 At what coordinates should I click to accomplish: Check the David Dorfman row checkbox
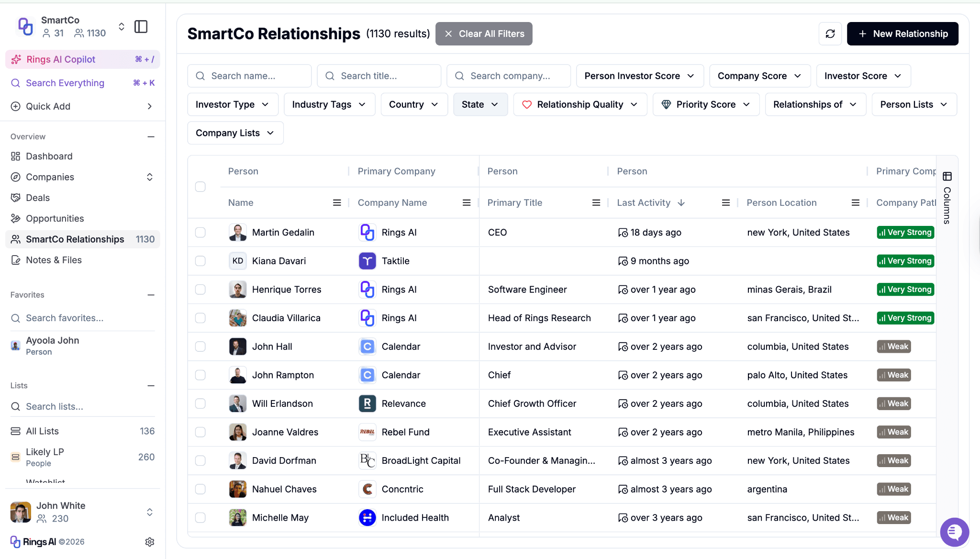pos(200,460)
